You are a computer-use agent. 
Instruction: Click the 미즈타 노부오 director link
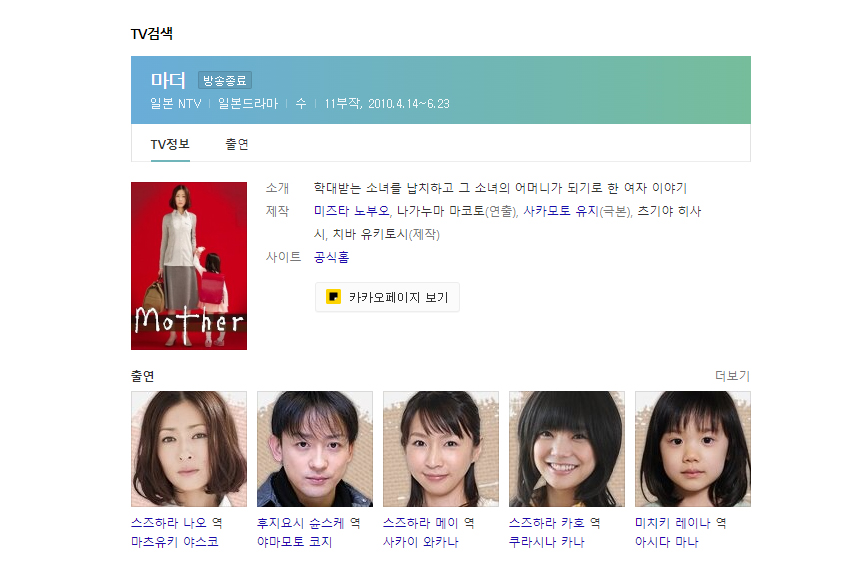(x=351, y=211)
